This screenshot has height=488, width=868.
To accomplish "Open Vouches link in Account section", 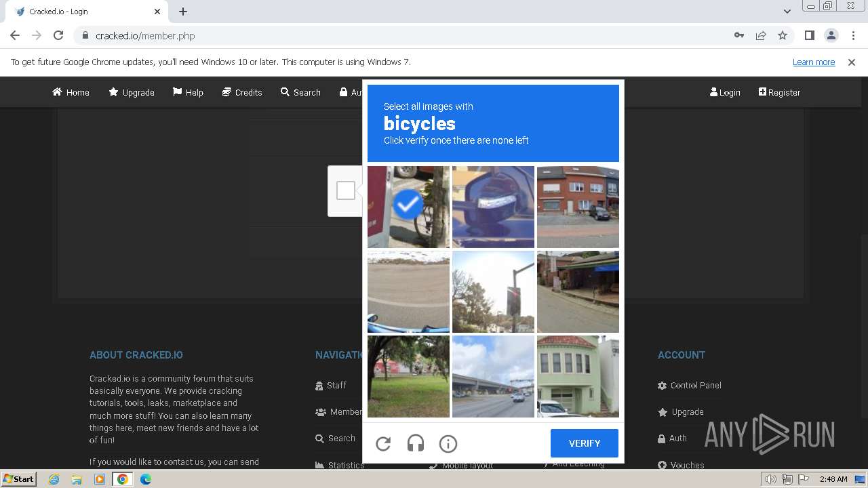I will pos(681,465).
